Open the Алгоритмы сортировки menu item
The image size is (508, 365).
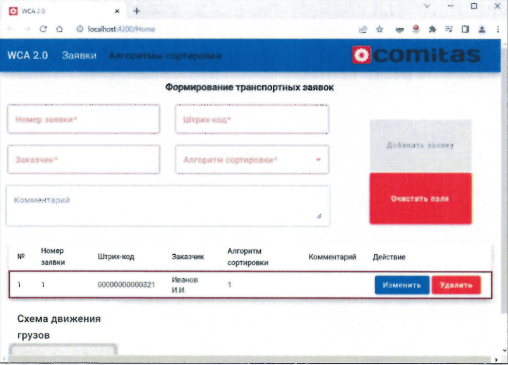[165, 56]
